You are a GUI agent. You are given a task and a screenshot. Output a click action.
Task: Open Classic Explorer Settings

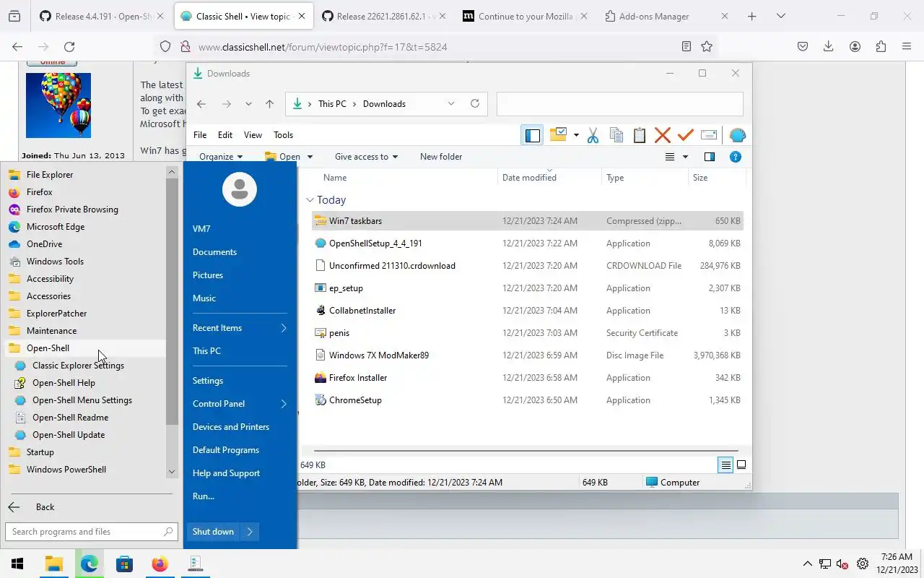pyautogui.click(x=86, y=366)
